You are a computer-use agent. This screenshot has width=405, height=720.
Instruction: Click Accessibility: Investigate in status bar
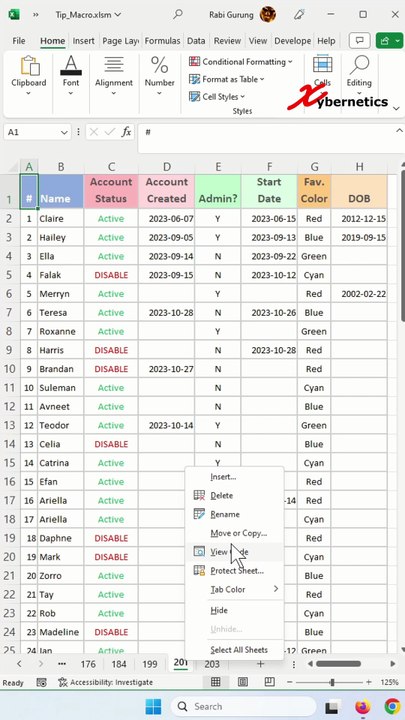click(x=106, y=682)
